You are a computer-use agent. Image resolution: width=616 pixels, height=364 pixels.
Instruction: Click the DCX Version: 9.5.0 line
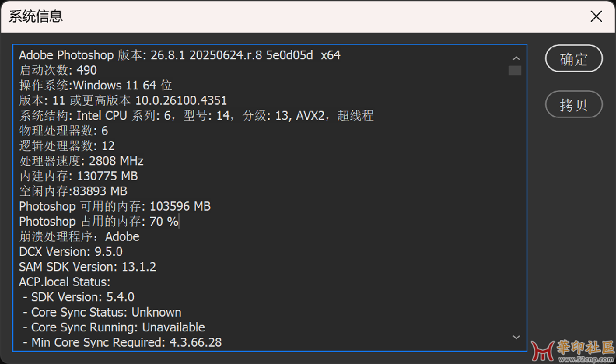point(71,252)
